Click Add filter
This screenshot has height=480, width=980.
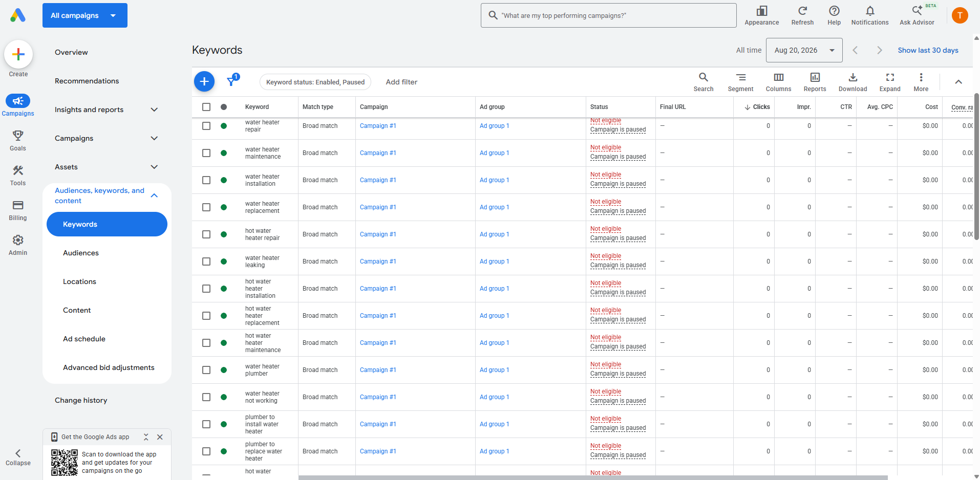pos(401,82)
